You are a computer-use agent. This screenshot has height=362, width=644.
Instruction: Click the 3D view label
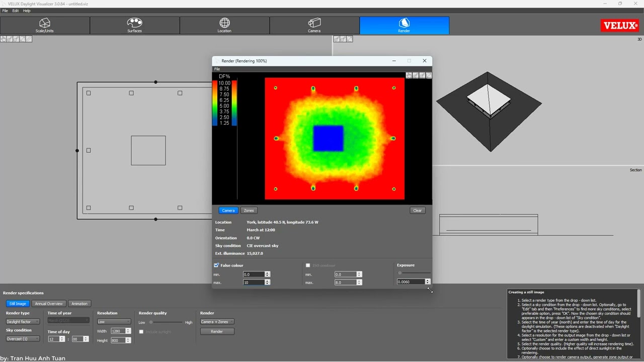tap(639, 39)
